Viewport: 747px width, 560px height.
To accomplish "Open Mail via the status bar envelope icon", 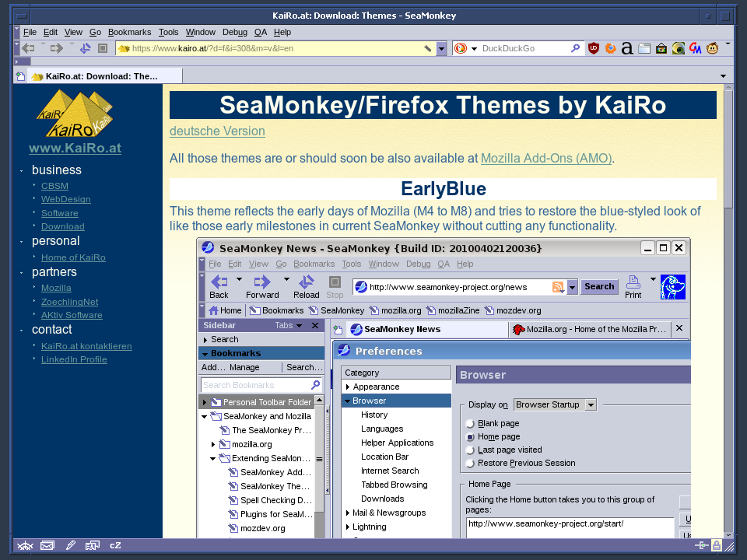I will click(47, 546).
